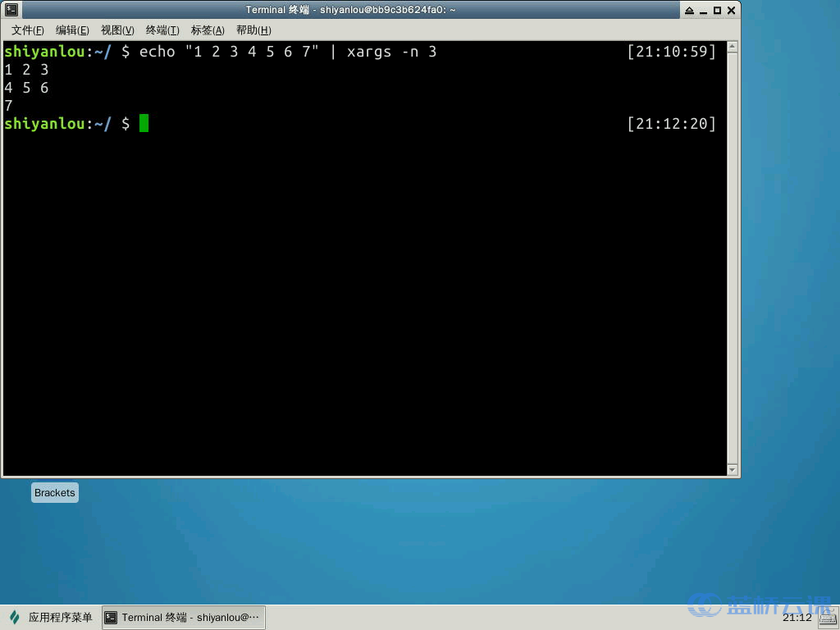
Task: Open the 帮助(H) menu
Action: (253, 30)
